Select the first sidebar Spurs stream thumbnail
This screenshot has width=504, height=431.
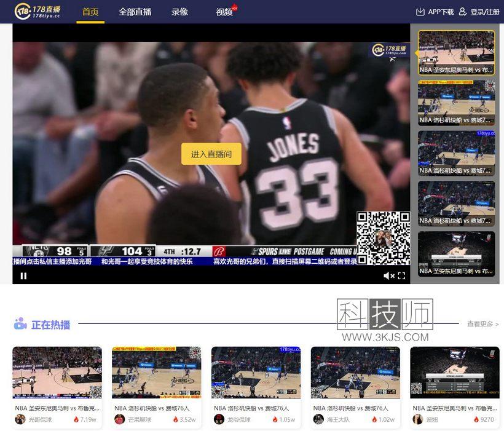pos(456,53)
